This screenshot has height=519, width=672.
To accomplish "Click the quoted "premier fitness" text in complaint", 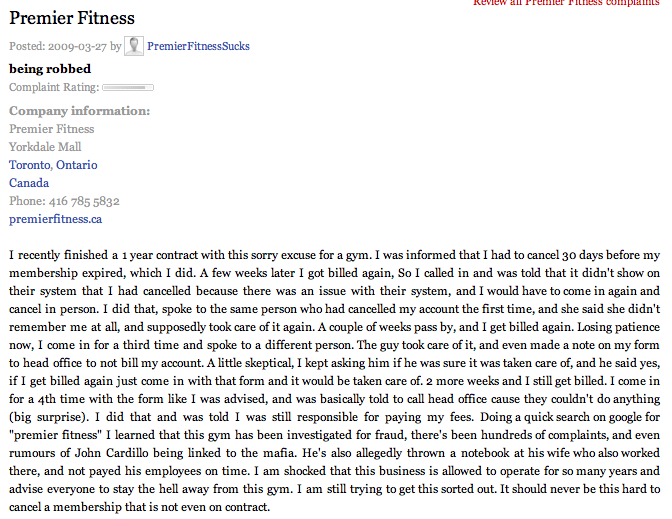I will (55, 435).
